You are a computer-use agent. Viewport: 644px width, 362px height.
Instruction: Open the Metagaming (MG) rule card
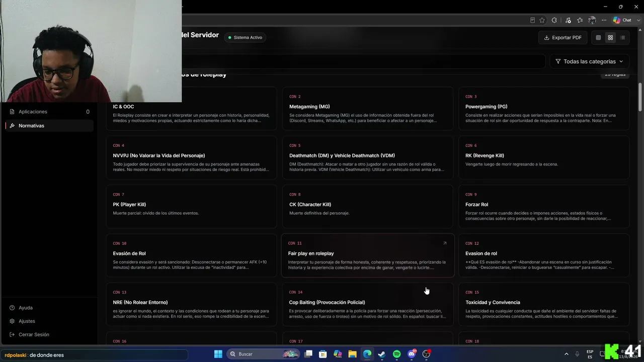(368, 109)
